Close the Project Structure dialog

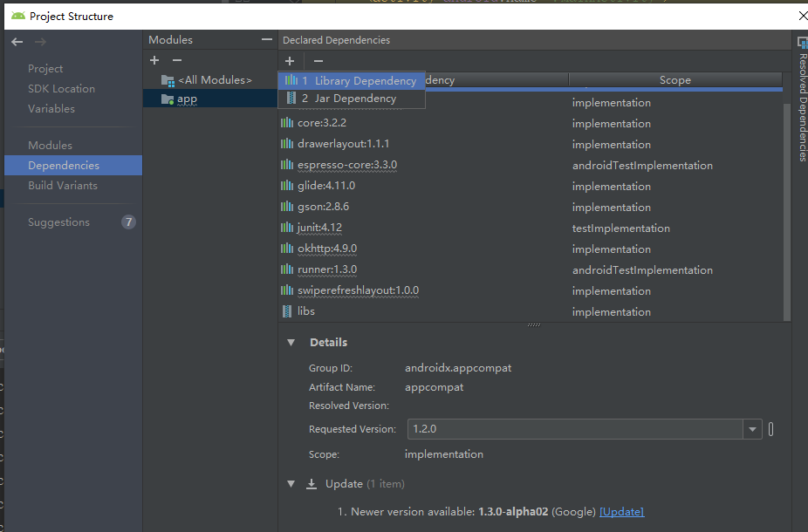[x=803, y=16]
